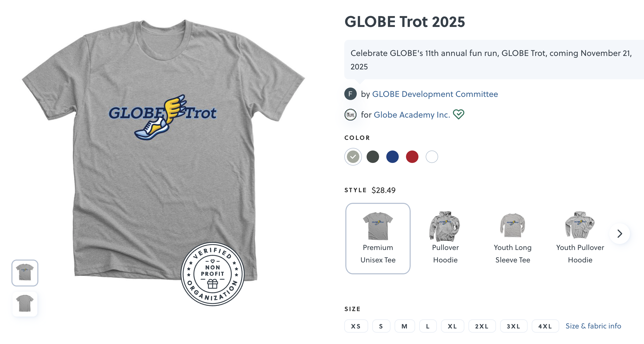The width and height of the screenshot is (644, 344).
Task: Click the Globe Academy logo icon
Action: [x=351, y=114]
